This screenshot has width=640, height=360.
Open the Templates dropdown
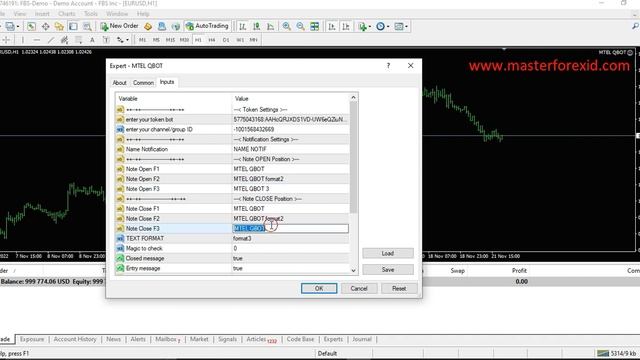(401, 27)
